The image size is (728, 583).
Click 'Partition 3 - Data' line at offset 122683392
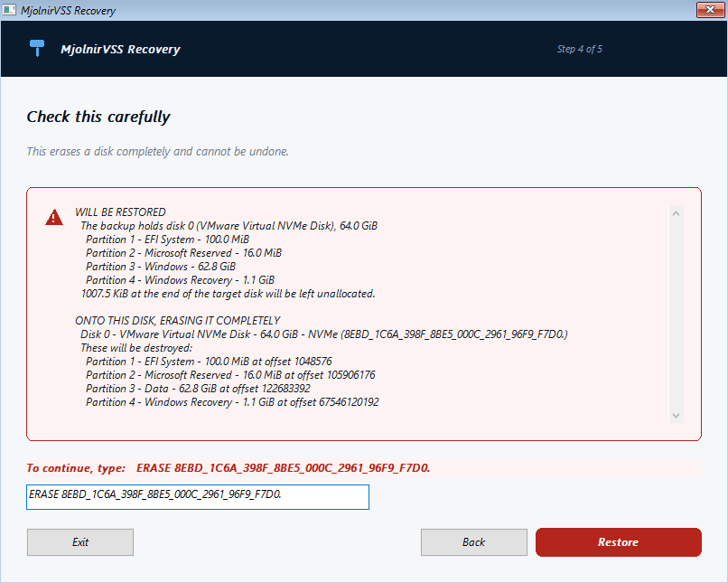point(198,389)
